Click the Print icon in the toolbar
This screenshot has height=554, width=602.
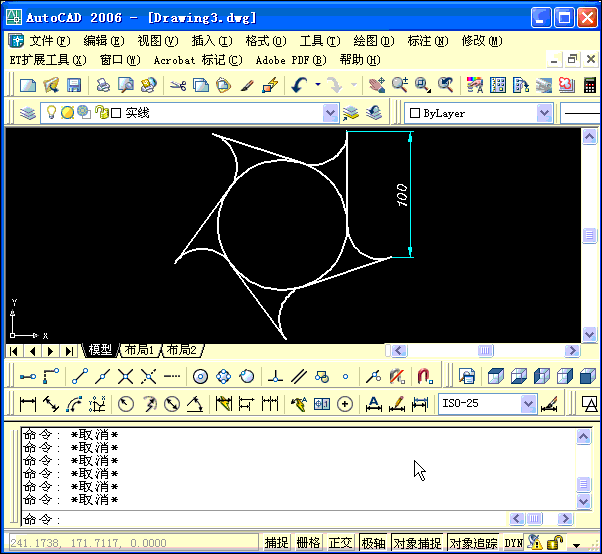(x=103, y=86)
